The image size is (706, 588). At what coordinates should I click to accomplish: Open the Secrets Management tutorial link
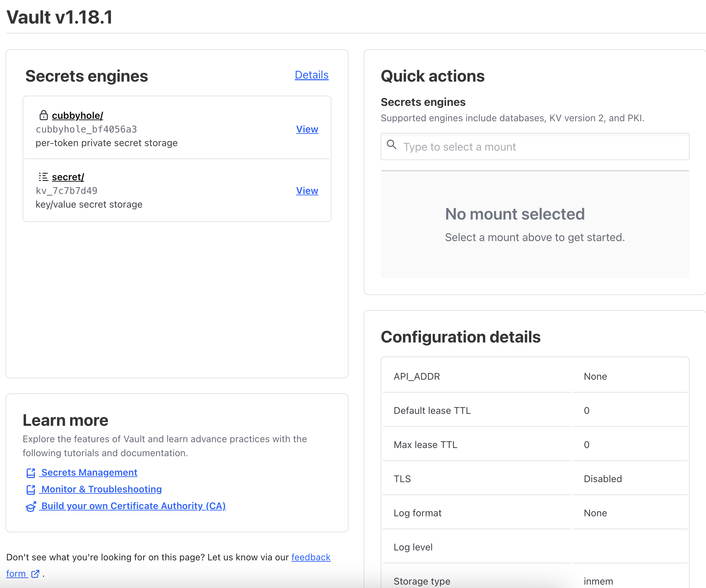coord(89,473)
